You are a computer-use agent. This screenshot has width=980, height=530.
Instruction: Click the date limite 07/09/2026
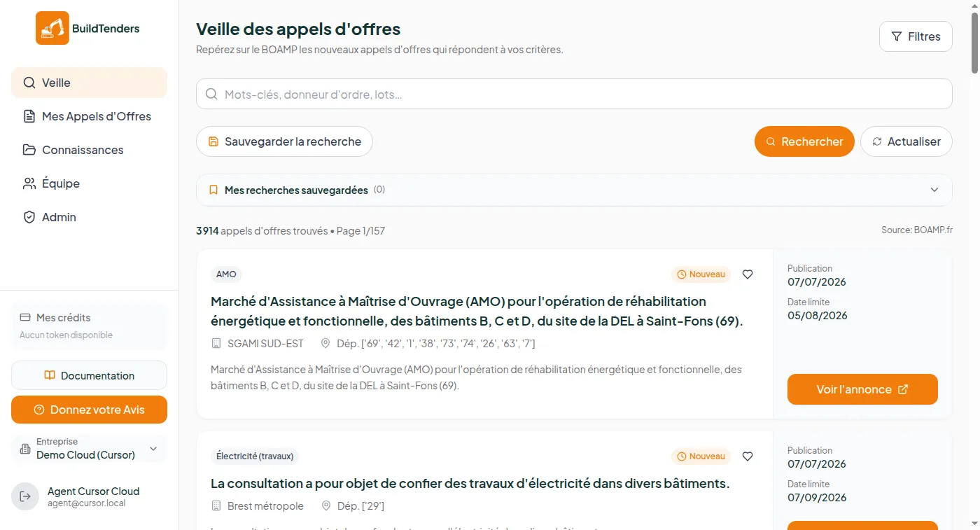pyautogui.click(x=818, y=498)
